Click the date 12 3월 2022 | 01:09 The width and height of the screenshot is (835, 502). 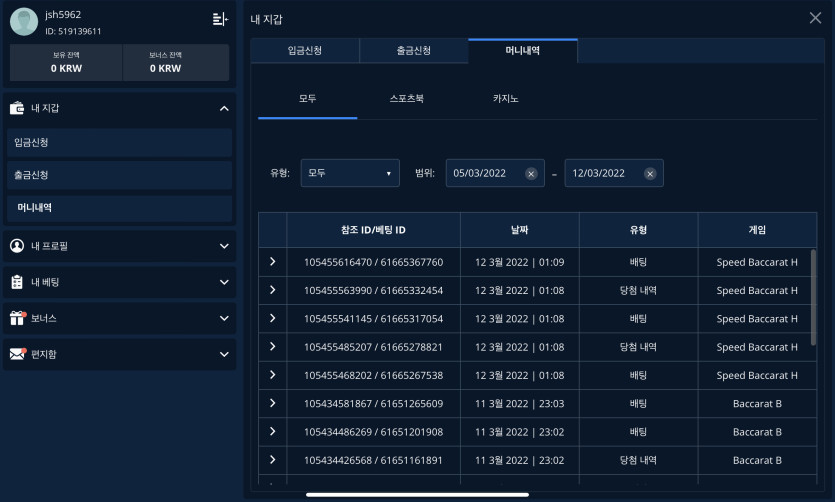[520, 262]
